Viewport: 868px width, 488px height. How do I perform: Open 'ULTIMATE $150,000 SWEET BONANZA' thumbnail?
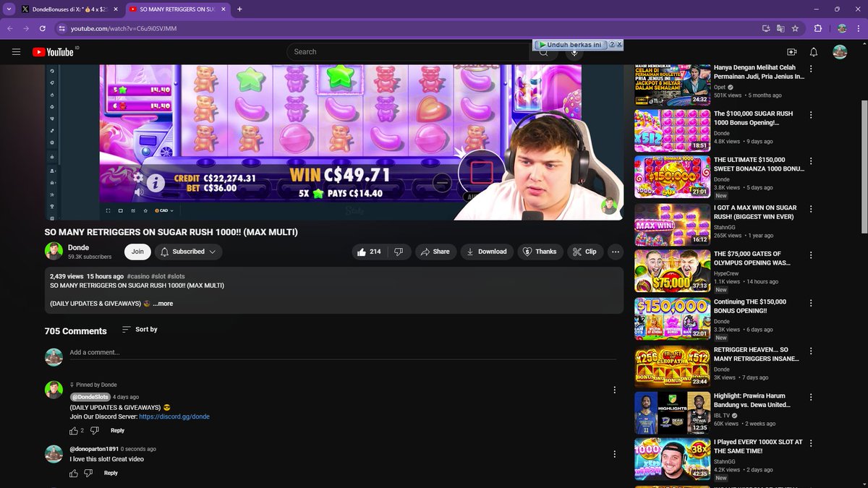[671, 177]
